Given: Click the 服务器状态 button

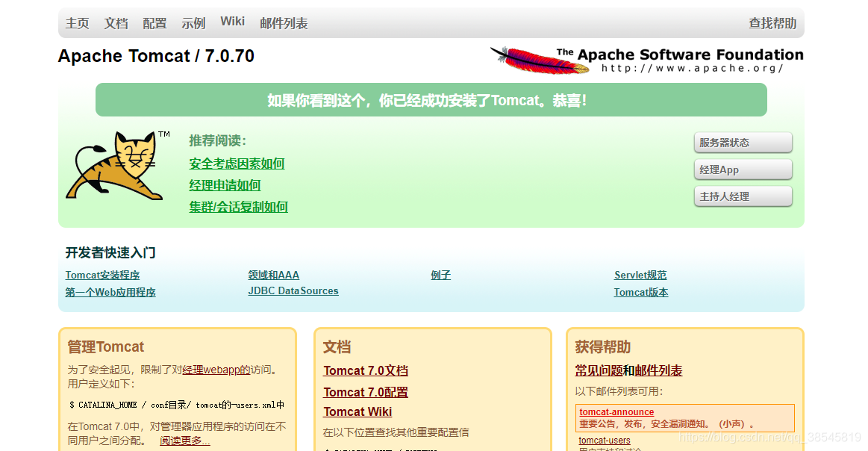Looking at the screenshot, I should click(x=743, y=143).
